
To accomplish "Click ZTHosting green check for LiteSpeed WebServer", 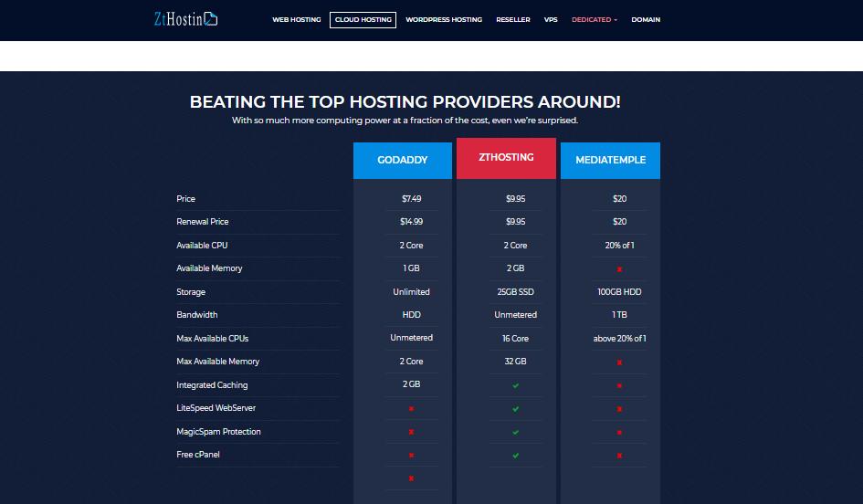I will (516, 409).
